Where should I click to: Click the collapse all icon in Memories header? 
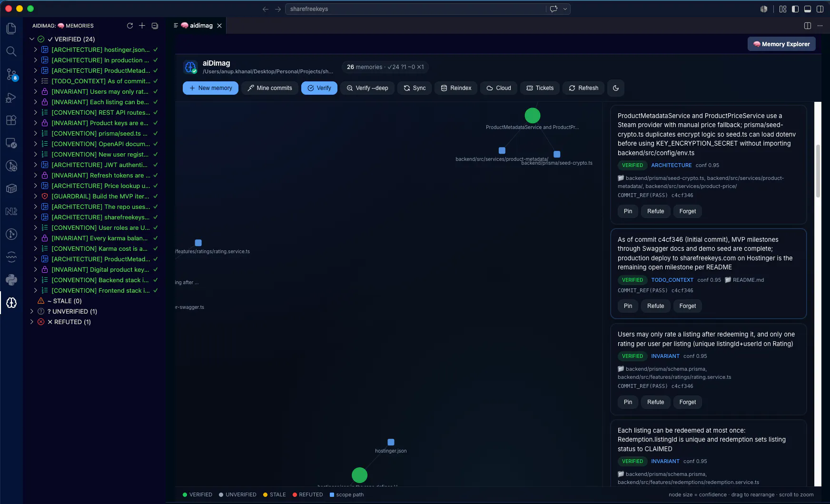[155, 26]
